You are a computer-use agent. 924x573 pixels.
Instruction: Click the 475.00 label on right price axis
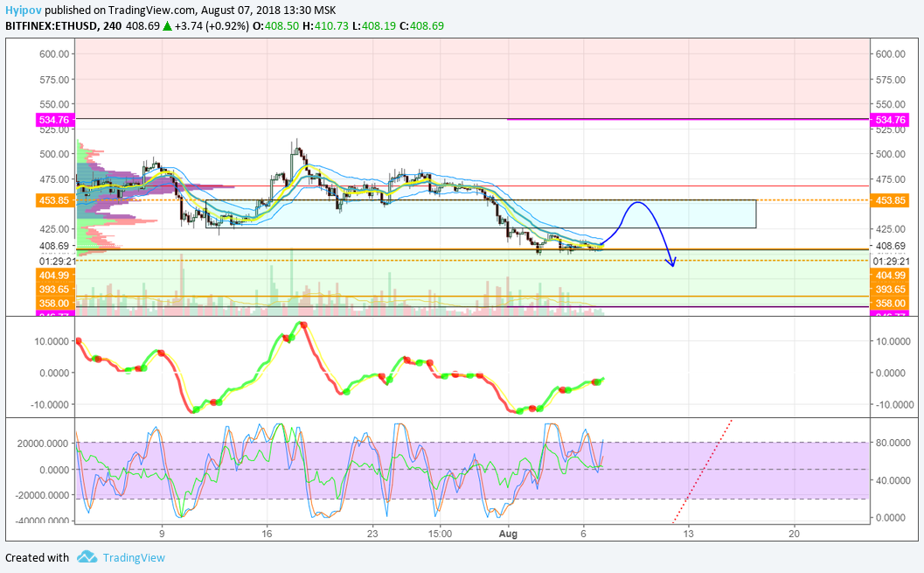[891, 179]
